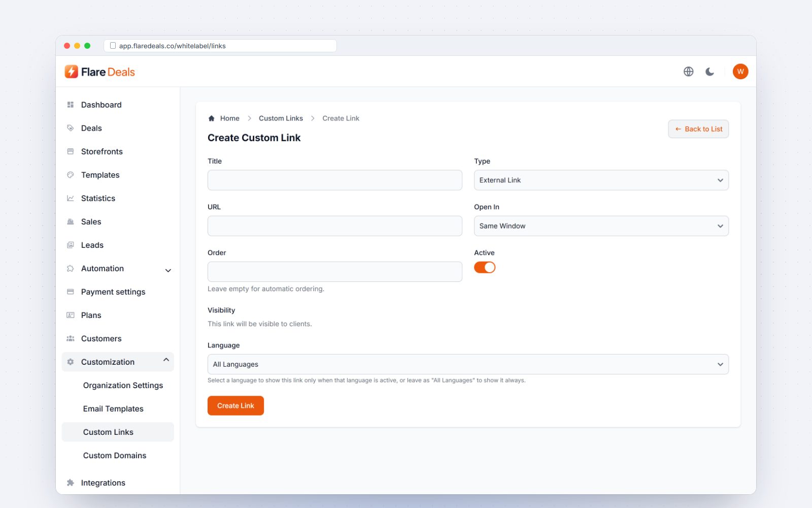Select Custom Links in sidebar

(x=118, y=432)
